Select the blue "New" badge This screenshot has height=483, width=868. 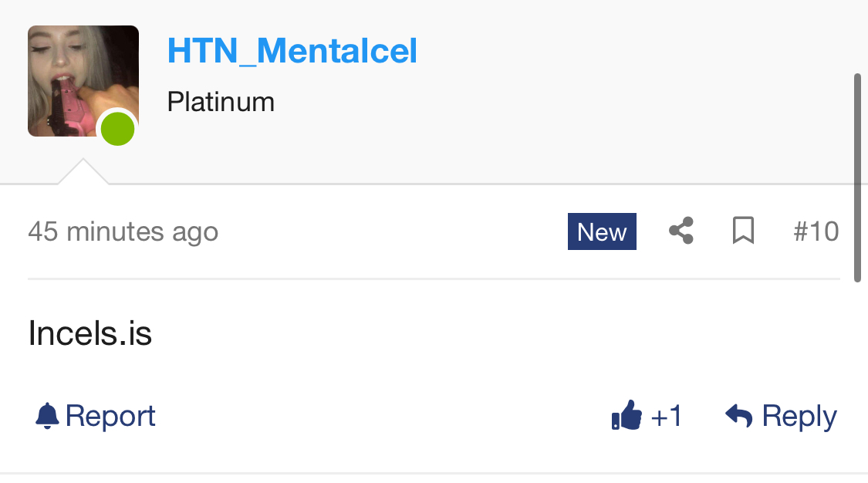[602, 231]
